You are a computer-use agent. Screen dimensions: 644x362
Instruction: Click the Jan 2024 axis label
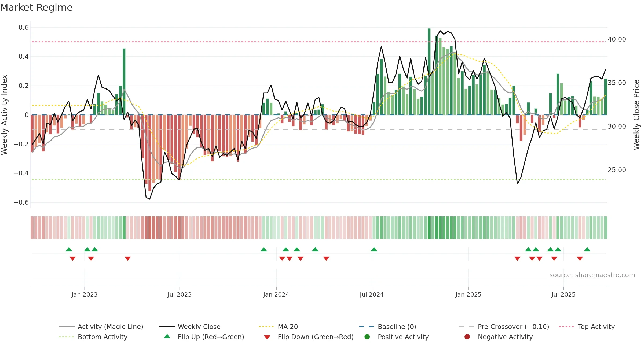[276, 295]
